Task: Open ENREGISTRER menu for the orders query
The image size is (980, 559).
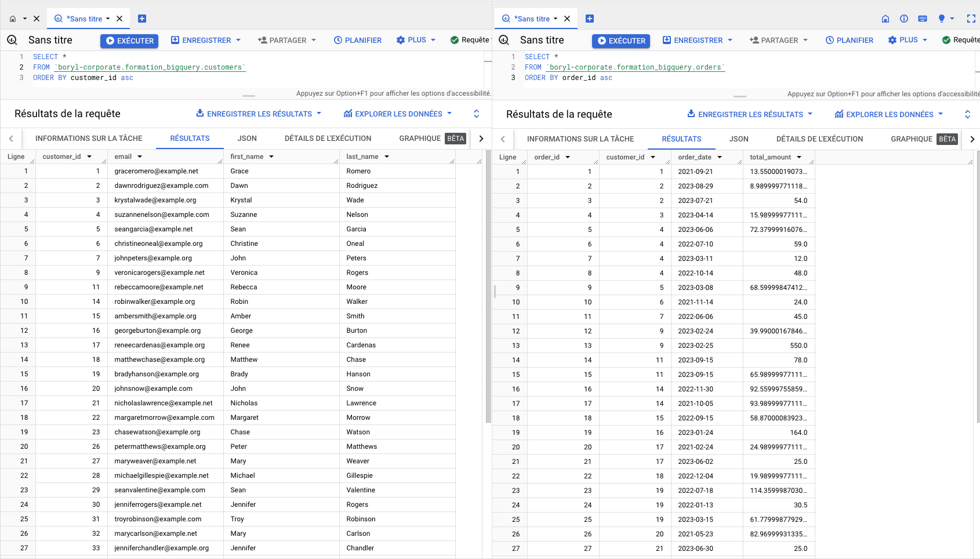Action: tap(698, 40)
